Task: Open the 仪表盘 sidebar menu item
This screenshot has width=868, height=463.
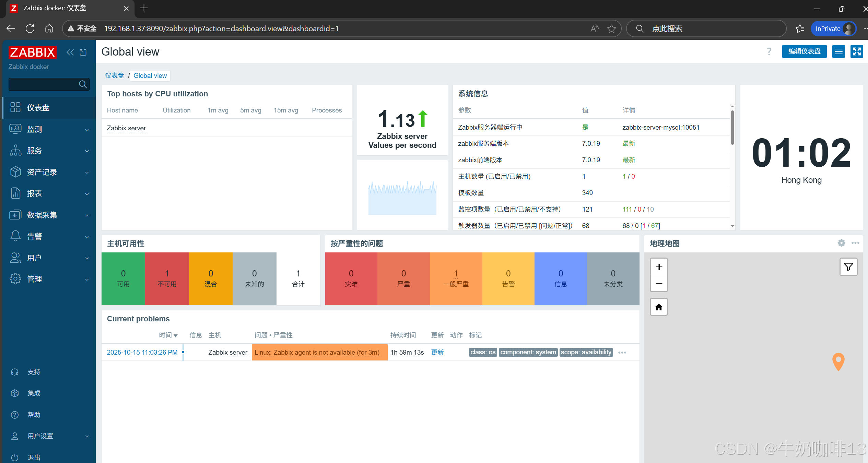Action: click(38, 108)
